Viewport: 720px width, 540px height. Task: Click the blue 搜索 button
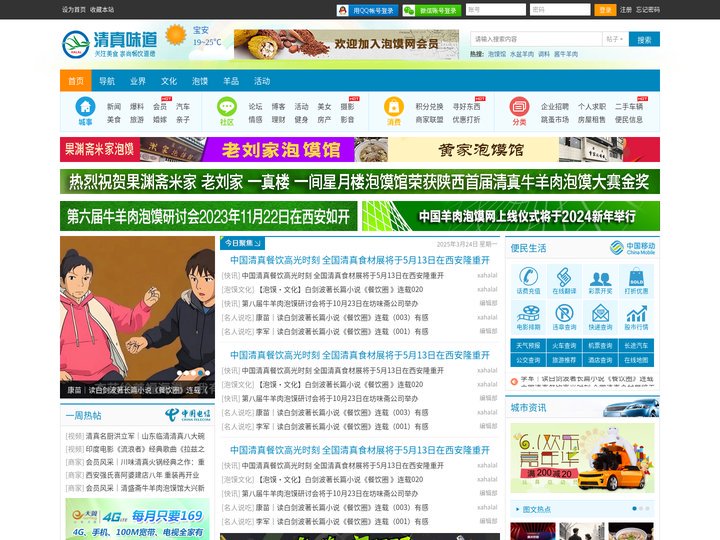(644, 39)
